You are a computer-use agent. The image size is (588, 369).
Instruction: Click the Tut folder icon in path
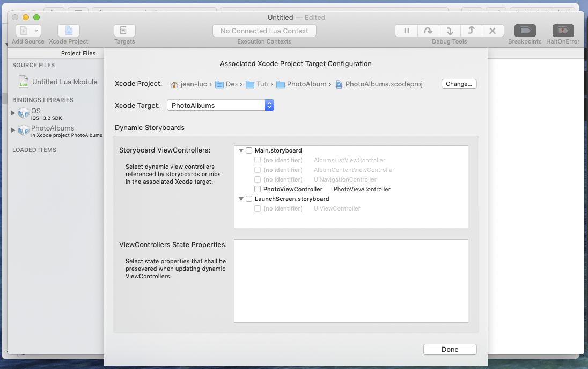tap(250, 84)
